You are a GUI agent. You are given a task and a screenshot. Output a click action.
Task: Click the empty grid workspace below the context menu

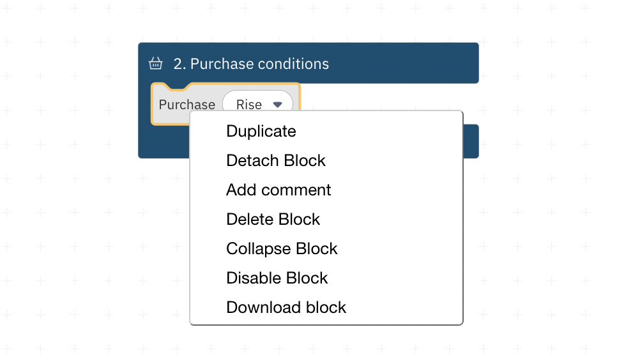(x=326, y=344)
